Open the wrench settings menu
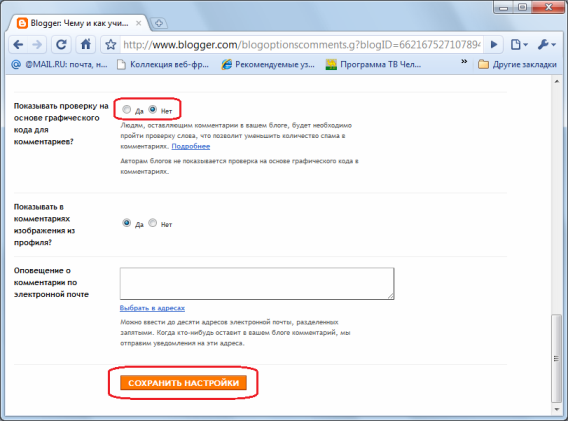The height and width of the screenshot is (421, 568). point(547,45)
